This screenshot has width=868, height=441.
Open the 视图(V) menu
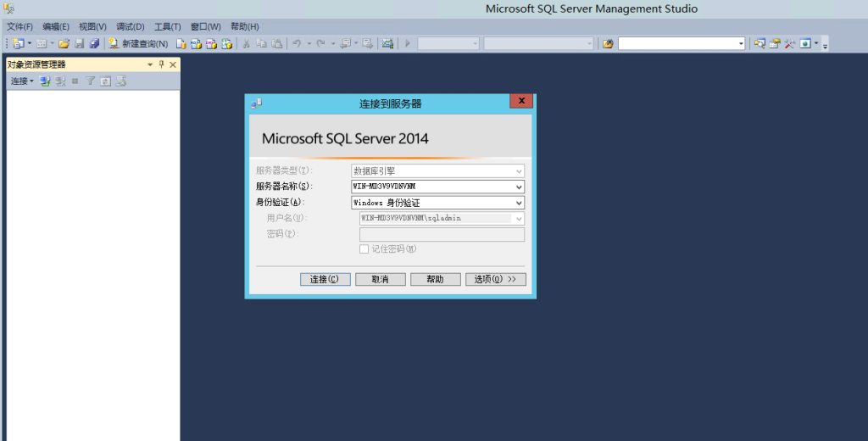(92, 26)
